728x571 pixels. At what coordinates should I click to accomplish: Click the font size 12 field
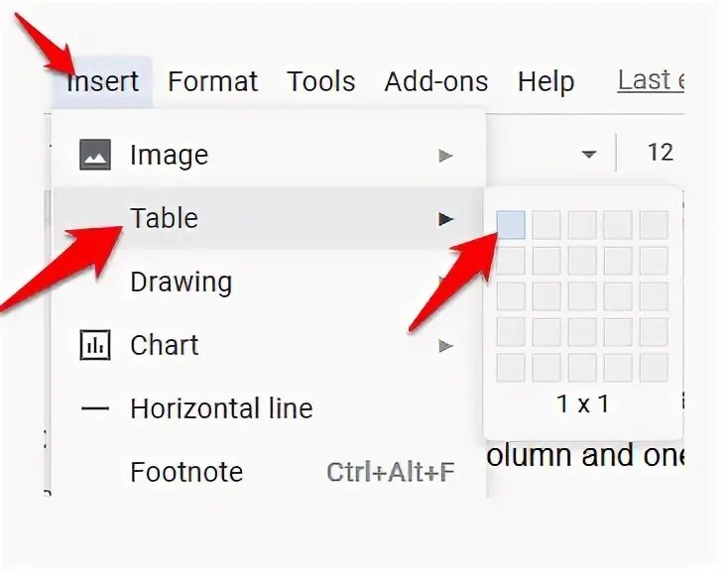point(661,153)
